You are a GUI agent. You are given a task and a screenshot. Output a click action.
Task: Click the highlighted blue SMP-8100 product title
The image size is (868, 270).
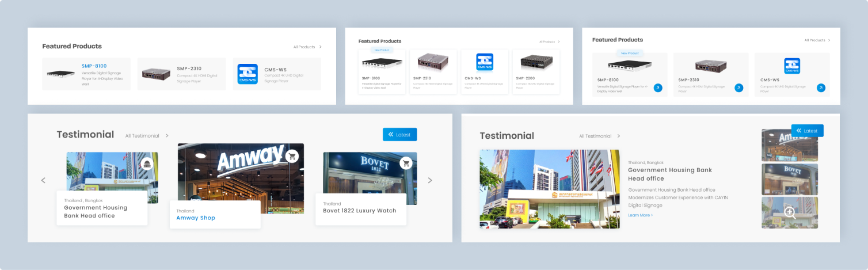click(x=94, y=66)
